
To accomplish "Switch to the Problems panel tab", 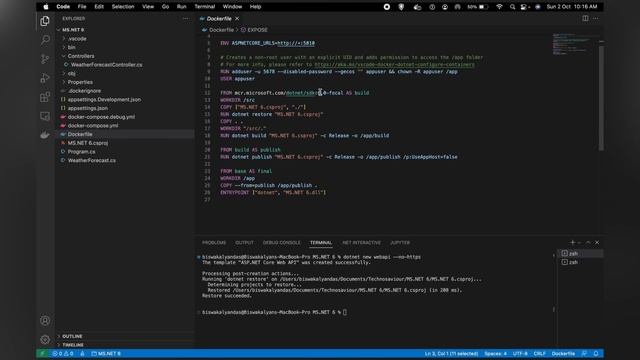I will pyautogui.click(x=214, y=242).
